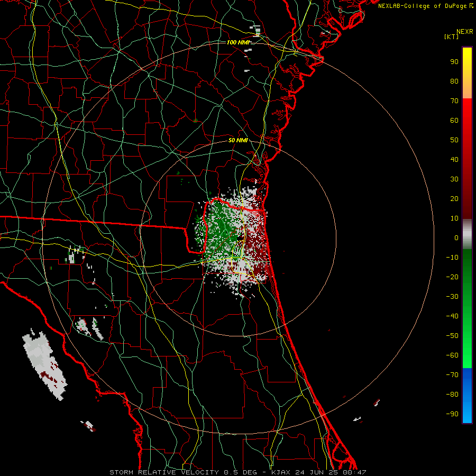The width and height of the screenshot is (476, 476).
Task: Click the -40 value on velocity scale
Action: click(x=452, y=316)
